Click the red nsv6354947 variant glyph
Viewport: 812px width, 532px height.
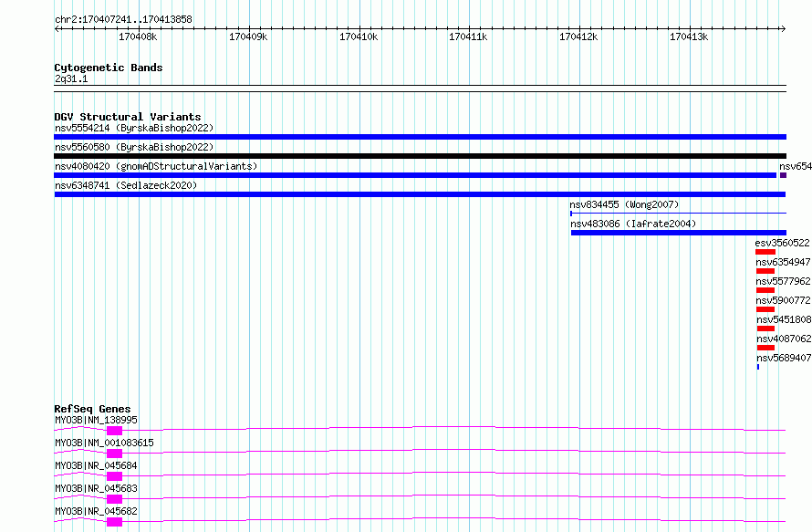point(765,271)
